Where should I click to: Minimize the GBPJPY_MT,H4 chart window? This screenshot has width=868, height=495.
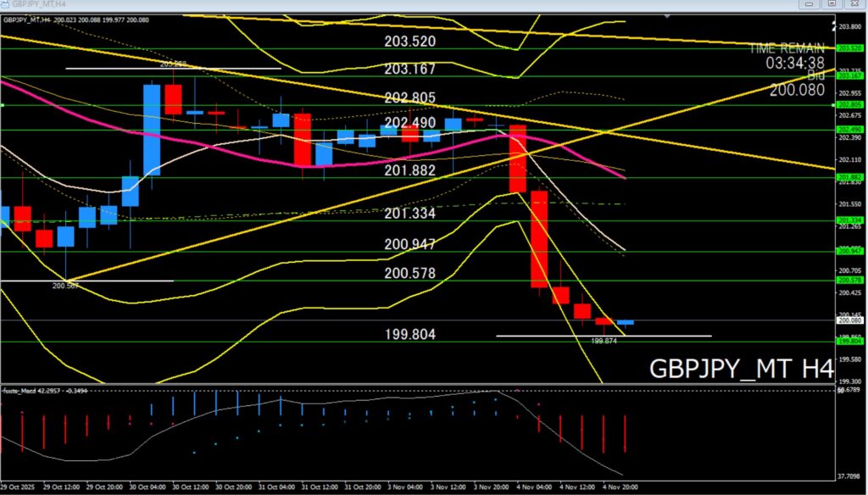click(x=808, y=4)
